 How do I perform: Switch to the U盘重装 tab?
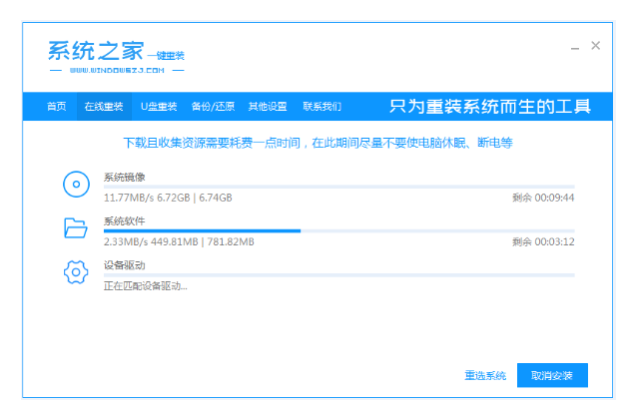click(158, 106)
